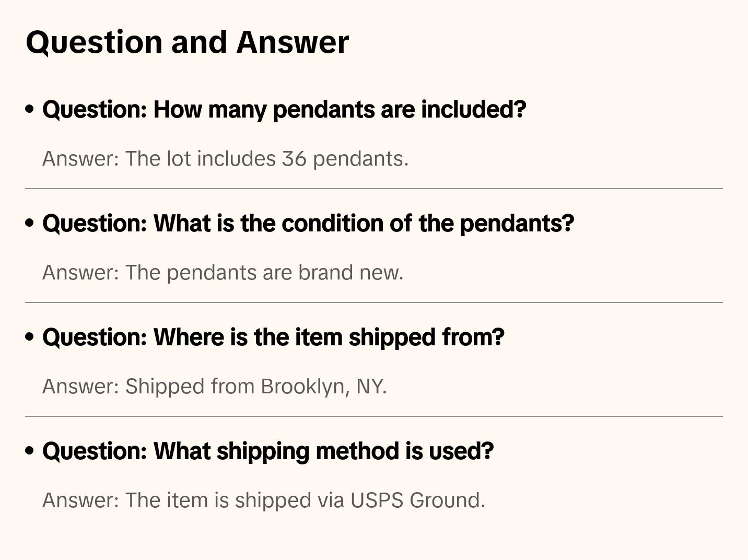Click the word Answer in the heading
This screenshot has width=748, height=560.
[293, 42]
